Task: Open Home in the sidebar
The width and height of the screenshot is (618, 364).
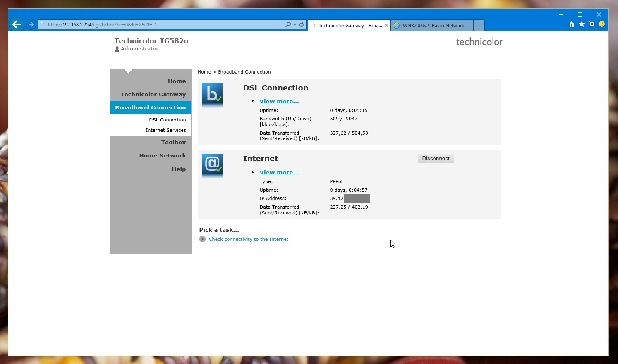Action: click(177, 81)
